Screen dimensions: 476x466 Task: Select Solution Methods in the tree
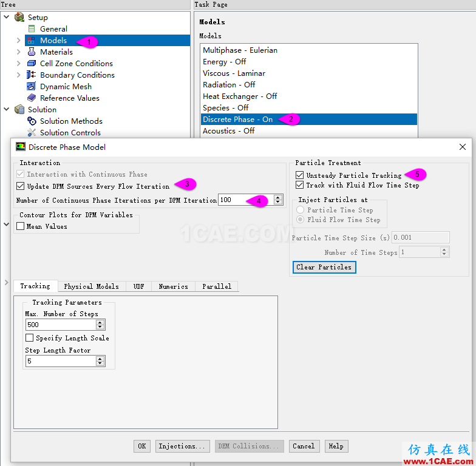71,121
